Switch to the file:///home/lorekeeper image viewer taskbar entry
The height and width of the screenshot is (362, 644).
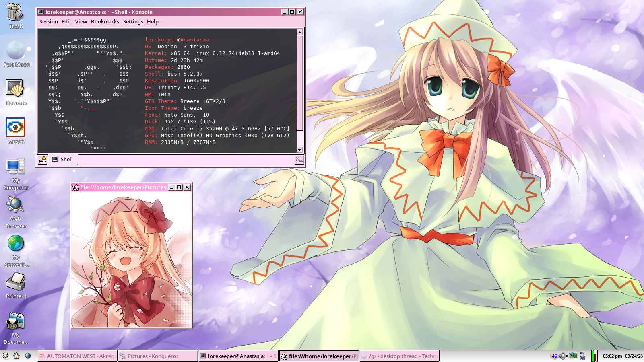click(319, 356)
